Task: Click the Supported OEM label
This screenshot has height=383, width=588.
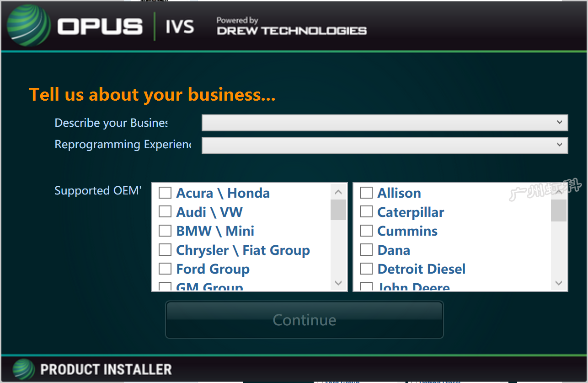Action: point(98,190)
